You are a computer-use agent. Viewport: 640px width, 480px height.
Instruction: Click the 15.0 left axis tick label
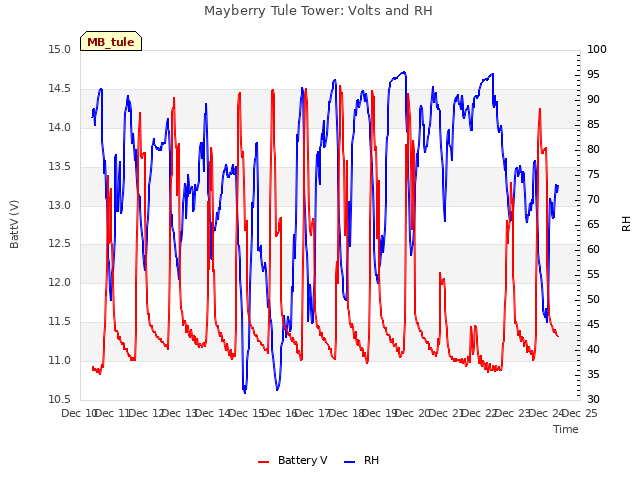click(60, 49)
